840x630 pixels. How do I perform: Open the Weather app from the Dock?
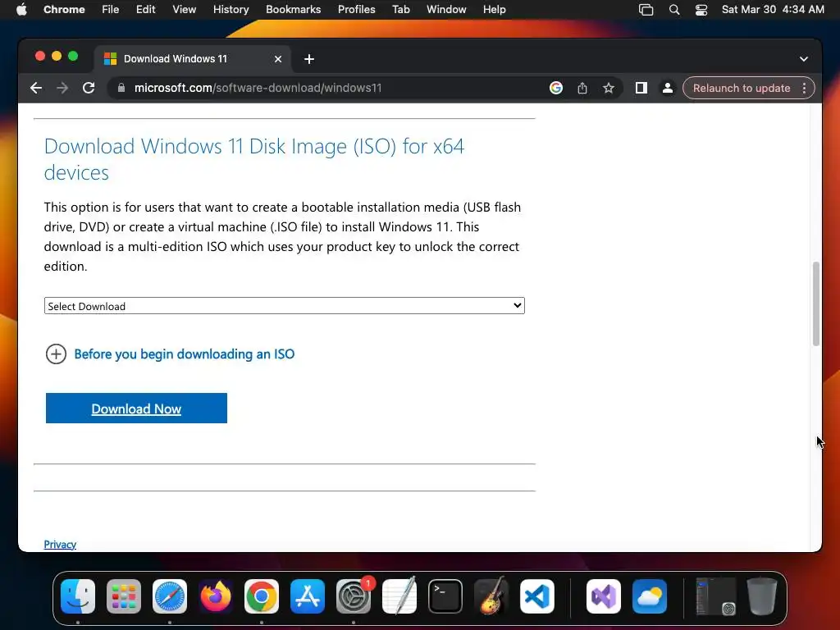[x=650, y=596]
